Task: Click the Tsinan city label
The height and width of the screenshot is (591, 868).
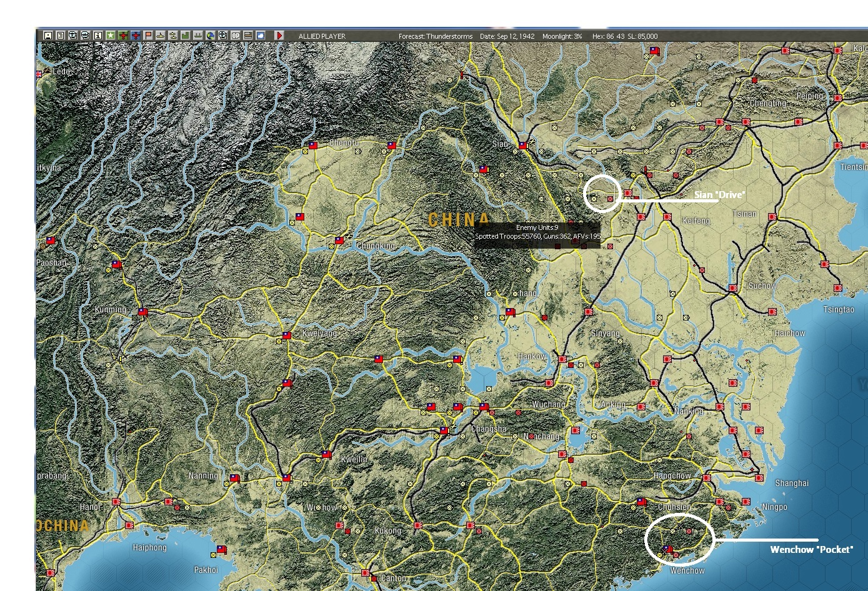Action: coord(744,214)
